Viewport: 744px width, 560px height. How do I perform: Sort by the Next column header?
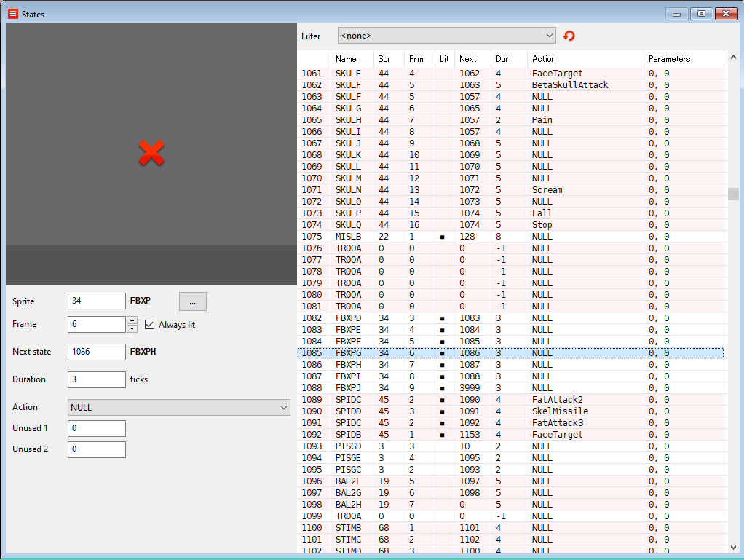click(472, 59)
